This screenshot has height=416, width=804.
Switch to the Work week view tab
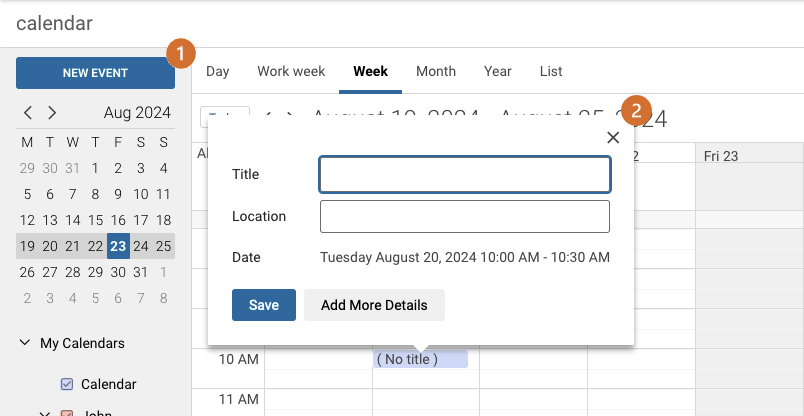291,71
